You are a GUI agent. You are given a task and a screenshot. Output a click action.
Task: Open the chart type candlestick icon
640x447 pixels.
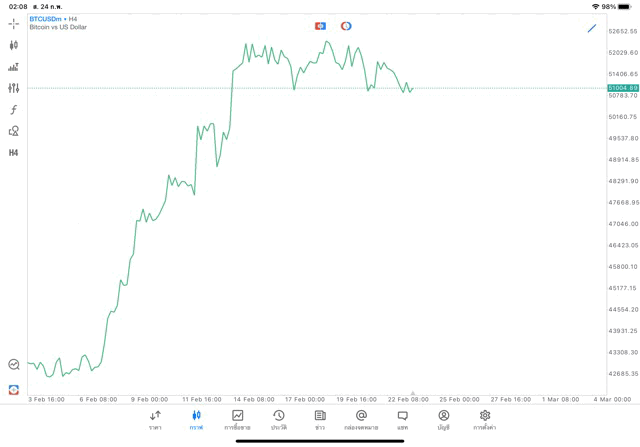14,45
